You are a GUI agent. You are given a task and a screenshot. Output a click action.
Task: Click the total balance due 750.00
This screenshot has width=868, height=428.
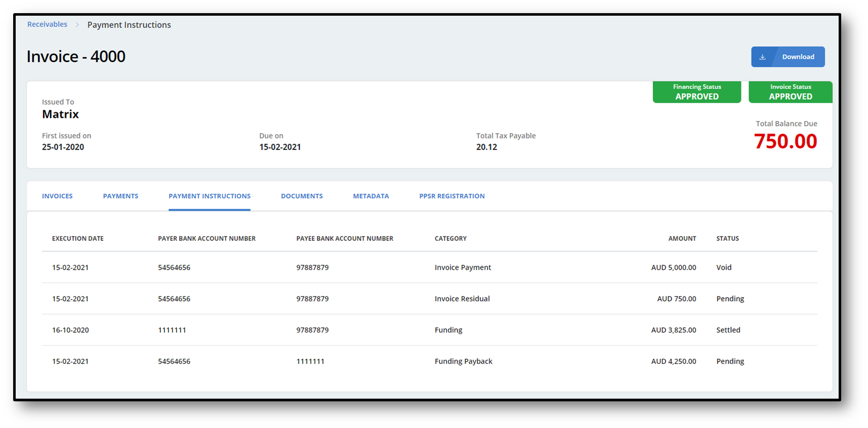tap(786, 141)
